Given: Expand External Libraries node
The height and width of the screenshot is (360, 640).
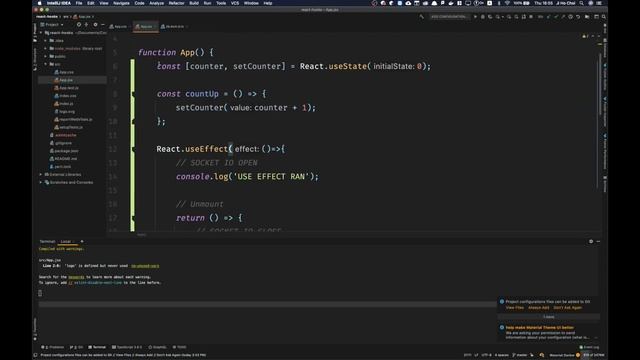Looking at the screenshot, I should [x=41, y=174].
